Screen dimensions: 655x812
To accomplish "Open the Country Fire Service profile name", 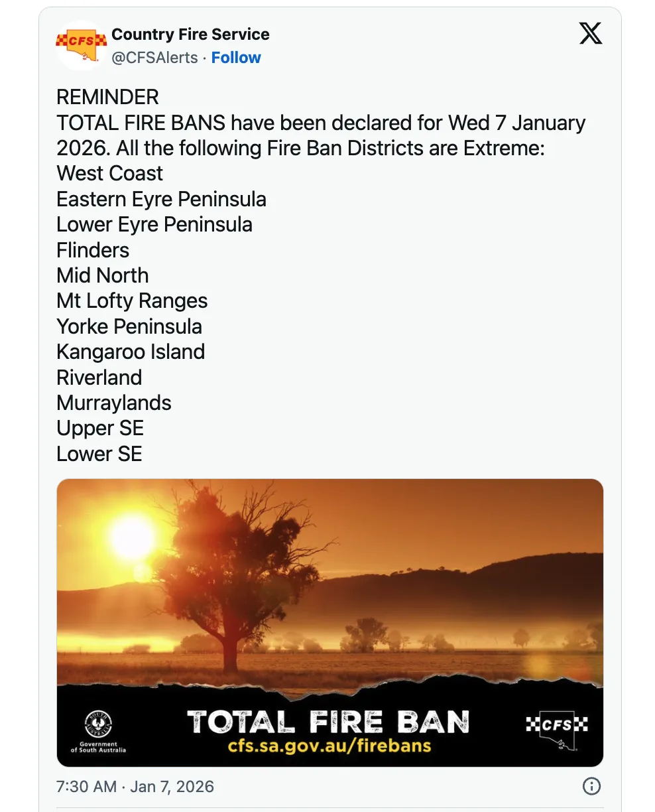I will point(190,34).
